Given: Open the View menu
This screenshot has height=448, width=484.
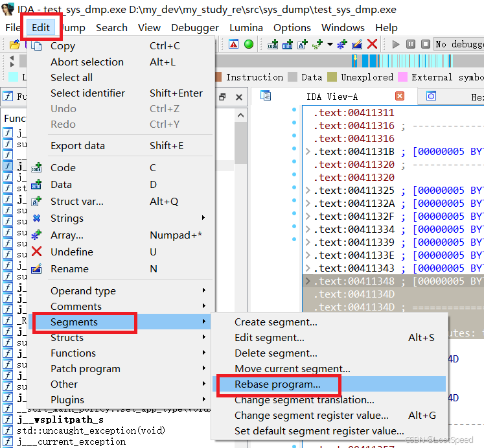Looking at the screenshot, I should [x=149, y=27].
